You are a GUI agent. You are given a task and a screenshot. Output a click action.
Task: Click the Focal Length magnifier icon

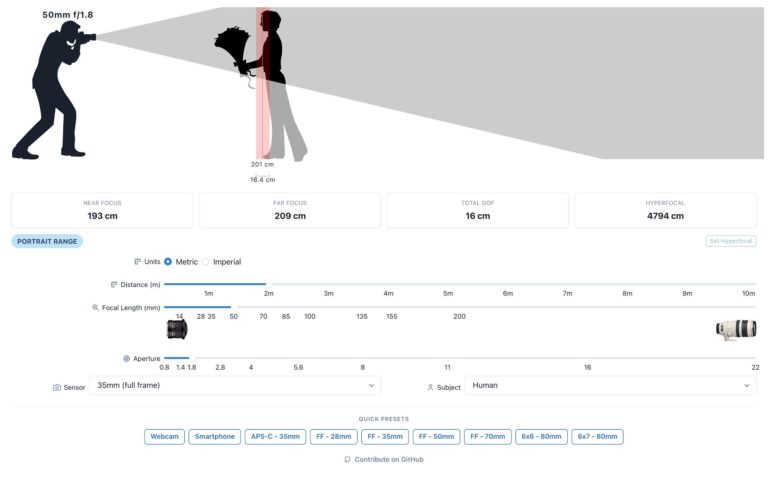(x=95, y=308)
